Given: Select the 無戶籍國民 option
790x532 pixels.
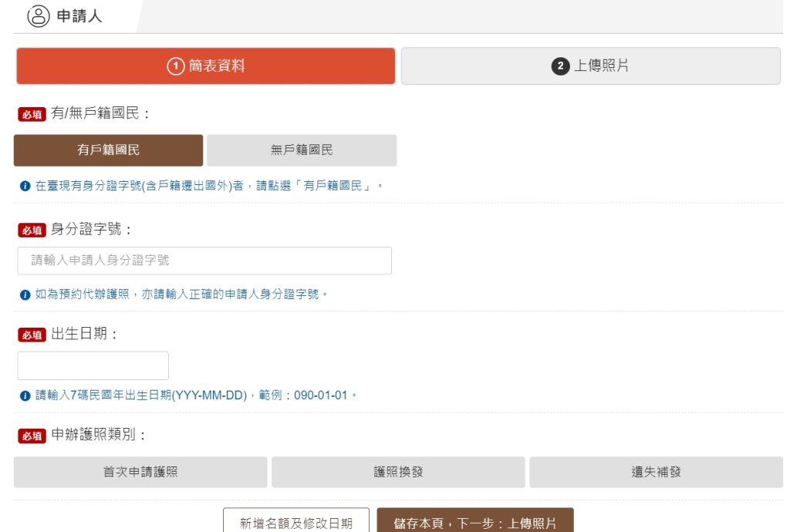Looking at the screenshot, I should (x=300, y=150).
